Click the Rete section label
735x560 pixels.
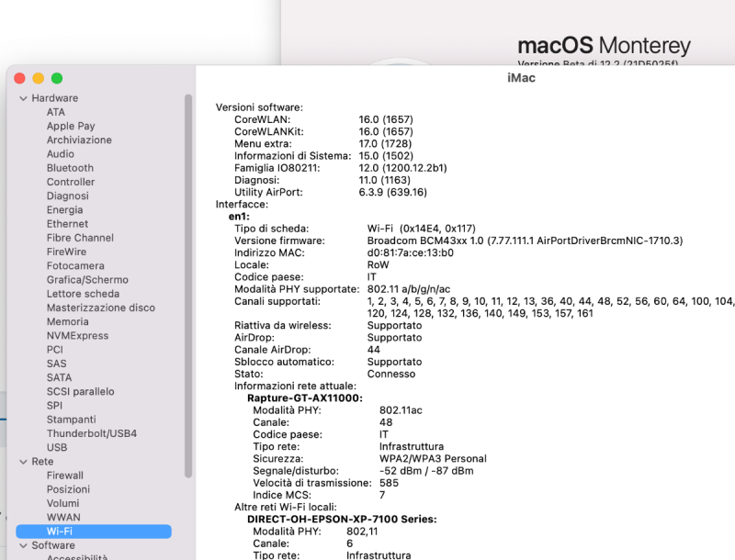tap(42, 462)
